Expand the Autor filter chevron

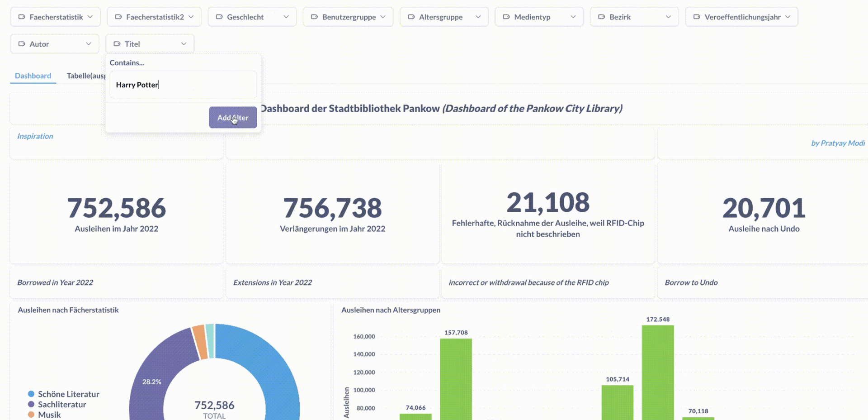pos(89,44)
